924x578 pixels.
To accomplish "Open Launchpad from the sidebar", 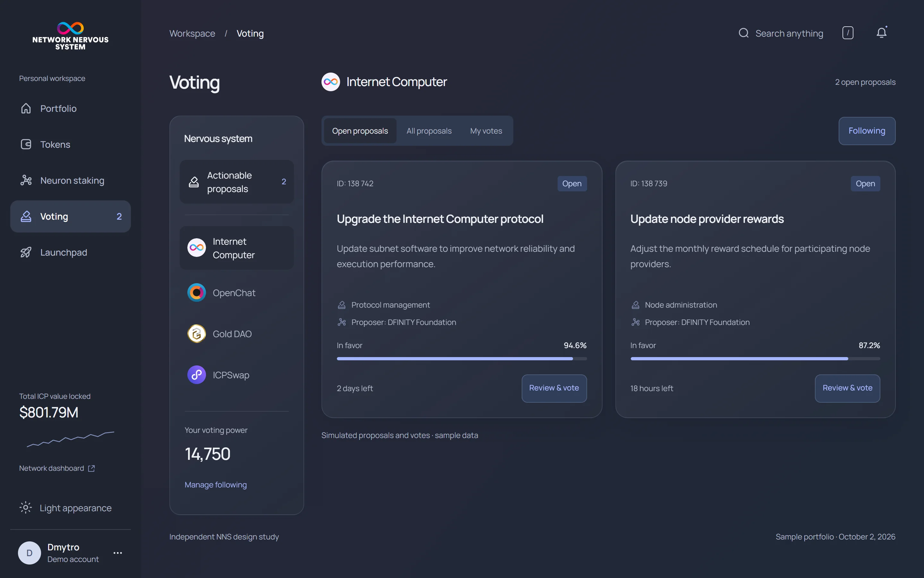I will click(70, 252).
